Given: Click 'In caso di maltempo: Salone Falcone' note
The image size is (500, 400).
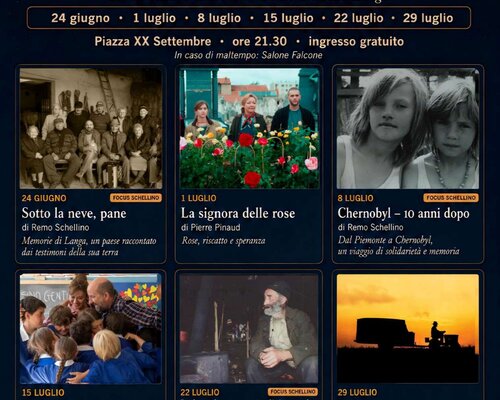Looking at the screenshot, I should [x=248, y=55].
